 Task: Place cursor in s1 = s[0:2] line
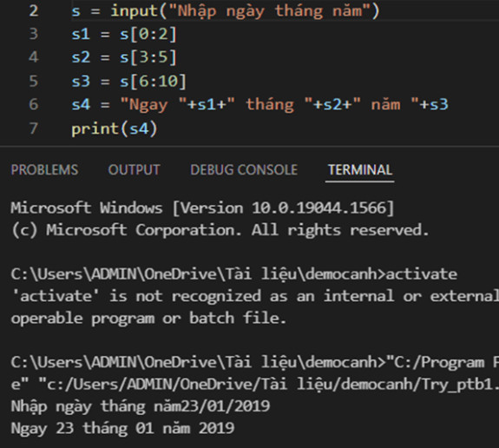click(124, 34)
